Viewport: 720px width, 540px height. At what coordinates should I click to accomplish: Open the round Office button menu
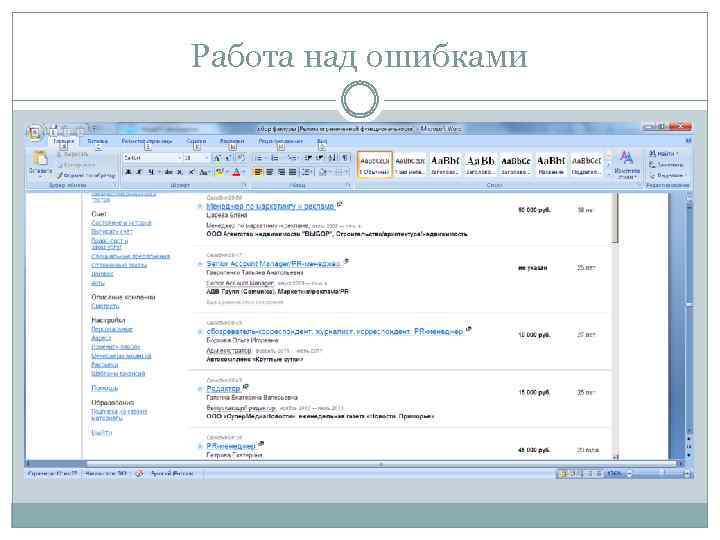coord(34,133)
